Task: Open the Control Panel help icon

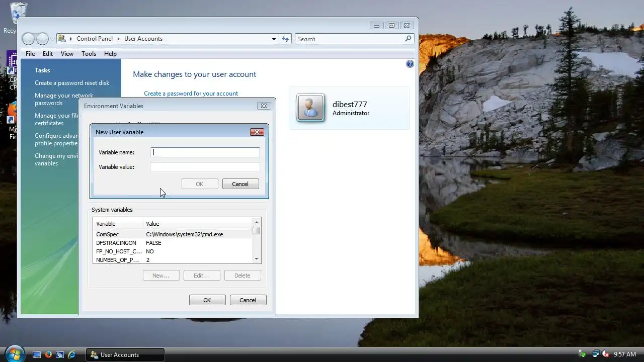Action: click(410, 64)
